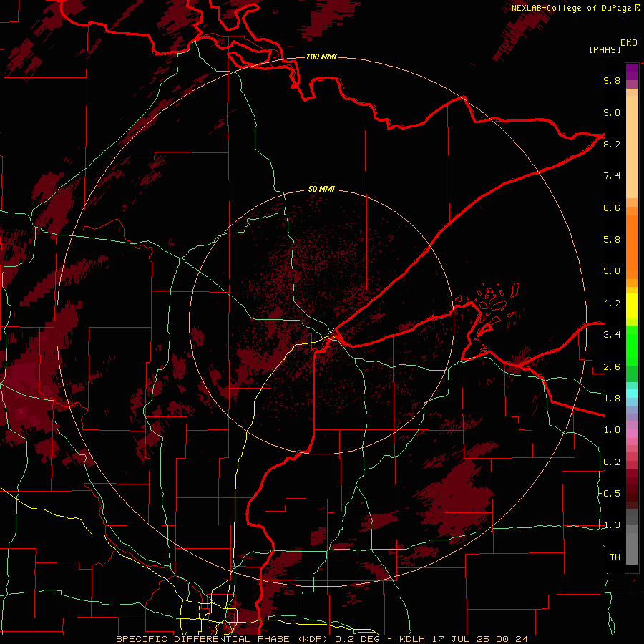
Task: Click the -0.5 scale value
Action: click(x=610, y=494)
